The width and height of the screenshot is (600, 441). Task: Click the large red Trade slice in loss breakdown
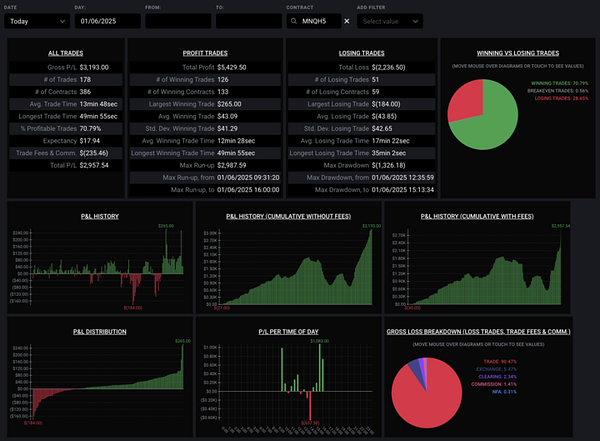point(427,400)
